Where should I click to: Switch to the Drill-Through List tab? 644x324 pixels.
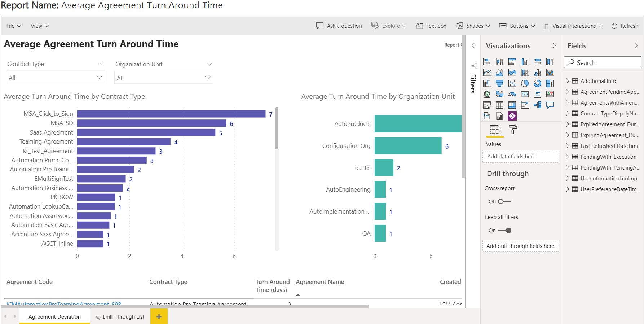coord(120,317)
